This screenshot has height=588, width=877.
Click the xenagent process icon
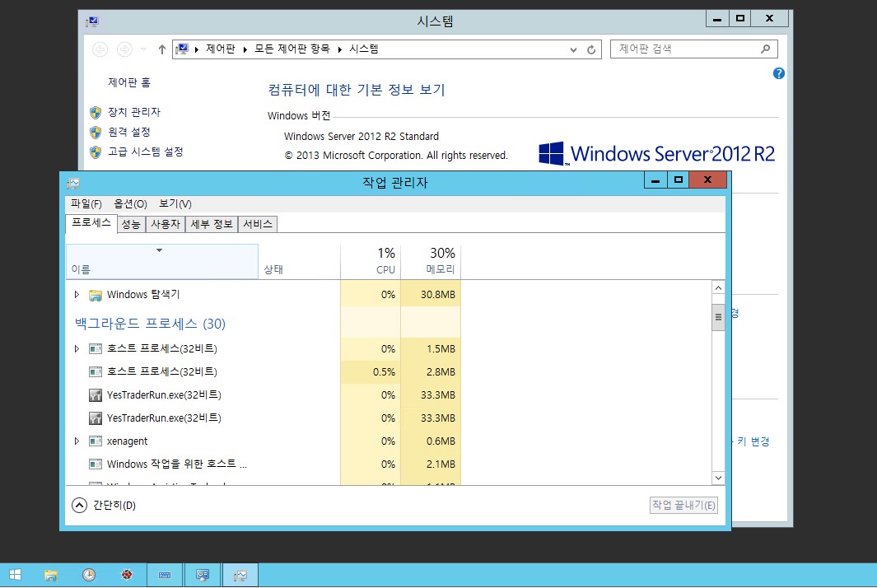click(x=95, y=441)
